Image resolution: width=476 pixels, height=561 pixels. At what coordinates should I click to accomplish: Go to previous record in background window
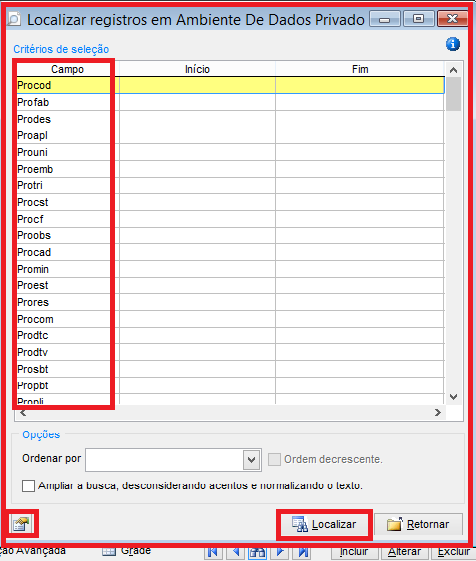(x=235, y=552)
